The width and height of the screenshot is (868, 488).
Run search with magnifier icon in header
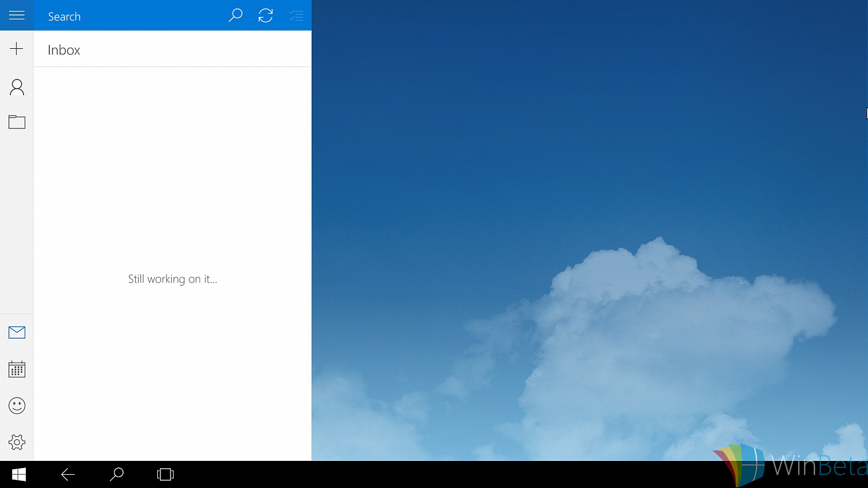coord(235,16)
